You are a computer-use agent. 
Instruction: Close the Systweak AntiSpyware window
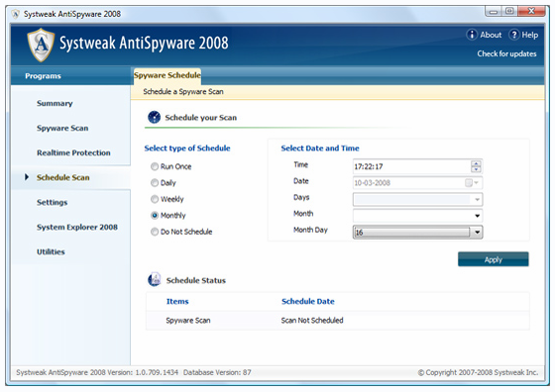[531, 11]
